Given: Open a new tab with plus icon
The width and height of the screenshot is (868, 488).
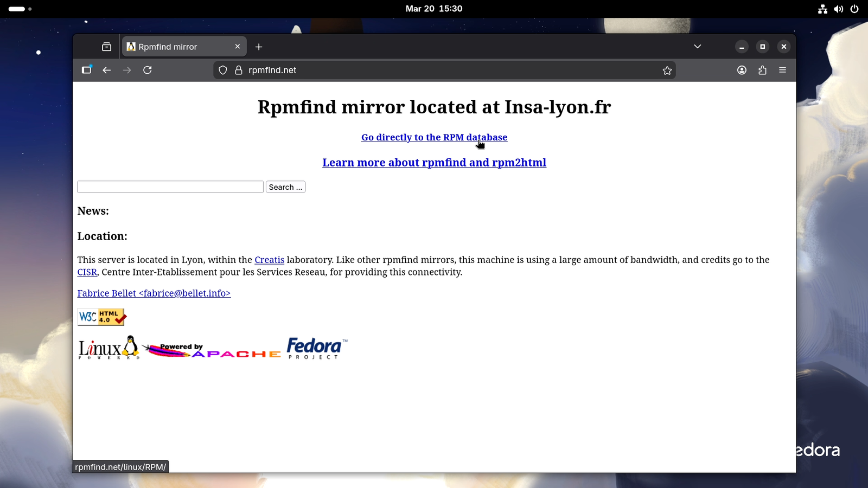Looking at the screenshot, I should (259, 47).
